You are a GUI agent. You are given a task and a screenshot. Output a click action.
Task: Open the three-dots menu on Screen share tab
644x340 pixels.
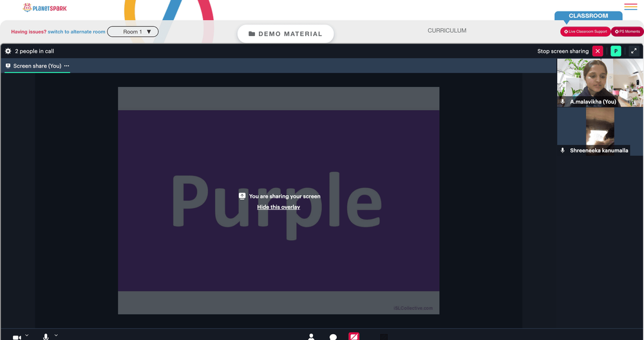click(x=66, y=66)
